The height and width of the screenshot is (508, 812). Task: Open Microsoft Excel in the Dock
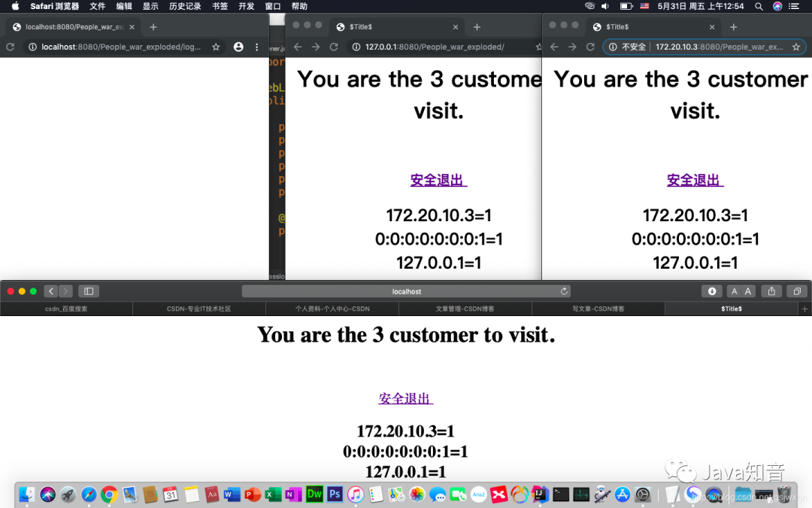(273, 494)
